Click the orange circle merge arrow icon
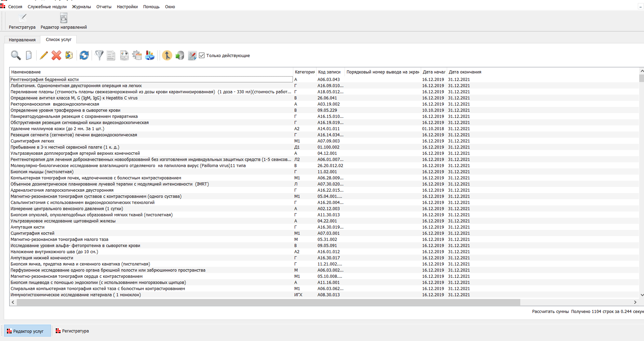 coord(167,55)
